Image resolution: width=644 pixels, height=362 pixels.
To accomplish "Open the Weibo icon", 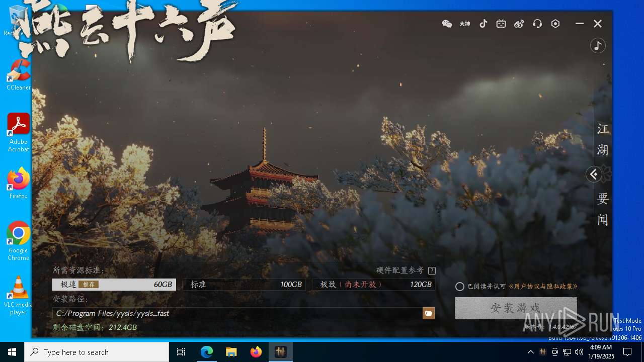I will pos(519,24).
